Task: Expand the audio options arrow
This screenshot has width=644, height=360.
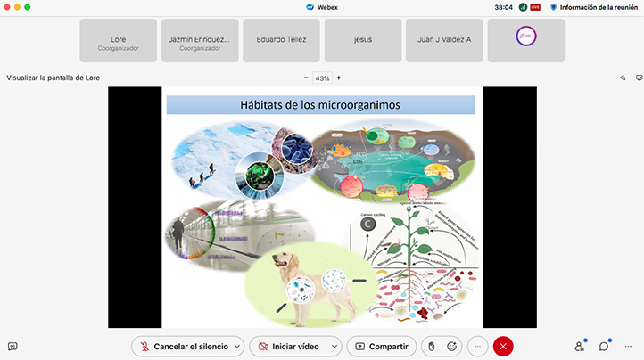Action: (x=237, y=346)
